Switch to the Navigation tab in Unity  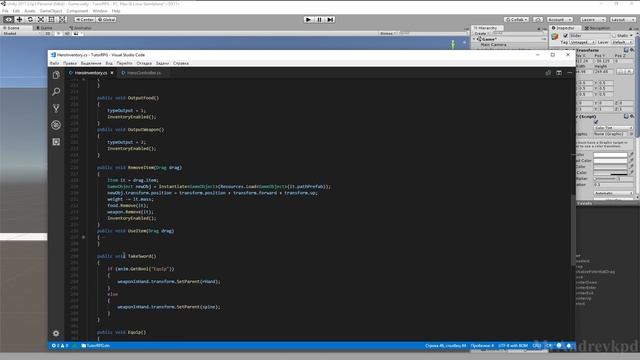pos(599,28)
